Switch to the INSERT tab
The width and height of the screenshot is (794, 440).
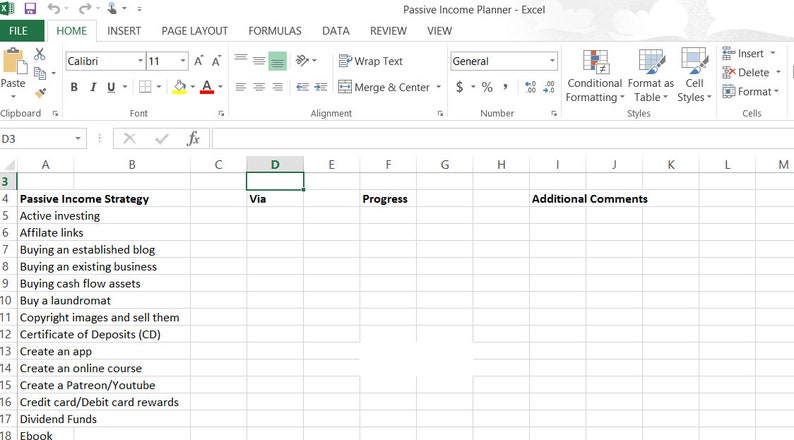click(x=124, y=31)
